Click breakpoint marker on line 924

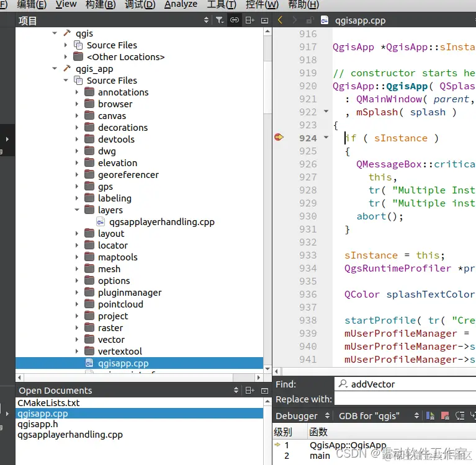click(x=279, y=138)
